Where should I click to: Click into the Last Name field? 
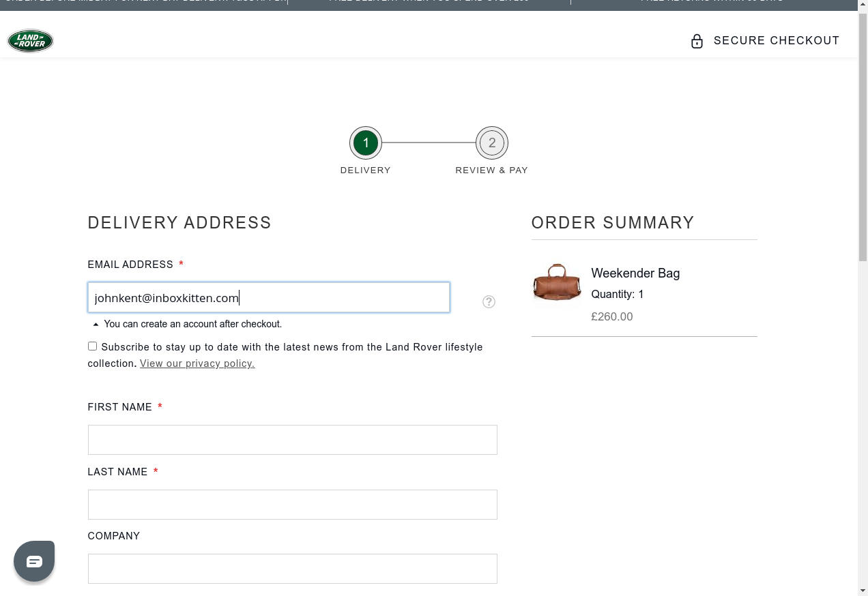coord(292,505)
